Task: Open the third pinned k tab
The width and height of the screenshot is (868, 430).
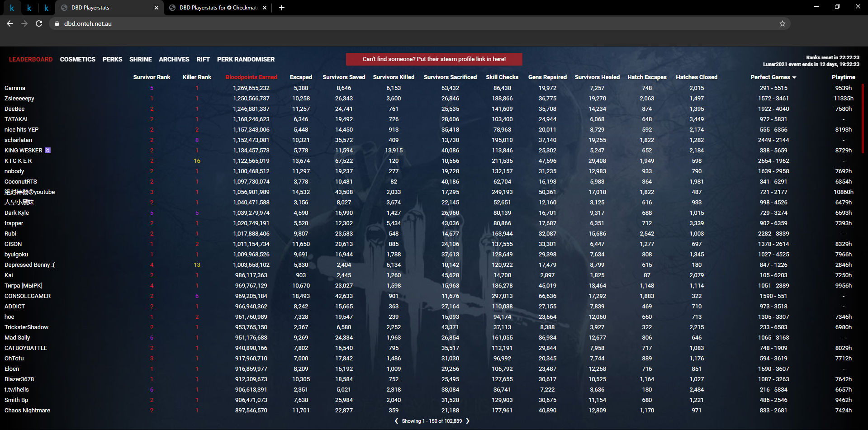Action: click(x=46, y=8)
